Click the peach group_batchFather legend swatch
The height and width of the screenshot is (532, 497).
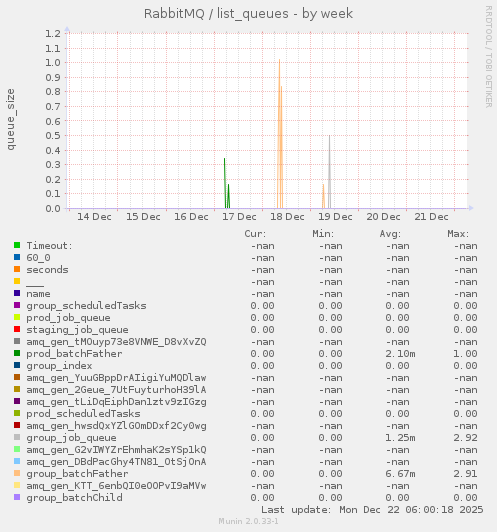tap(17, 473)
